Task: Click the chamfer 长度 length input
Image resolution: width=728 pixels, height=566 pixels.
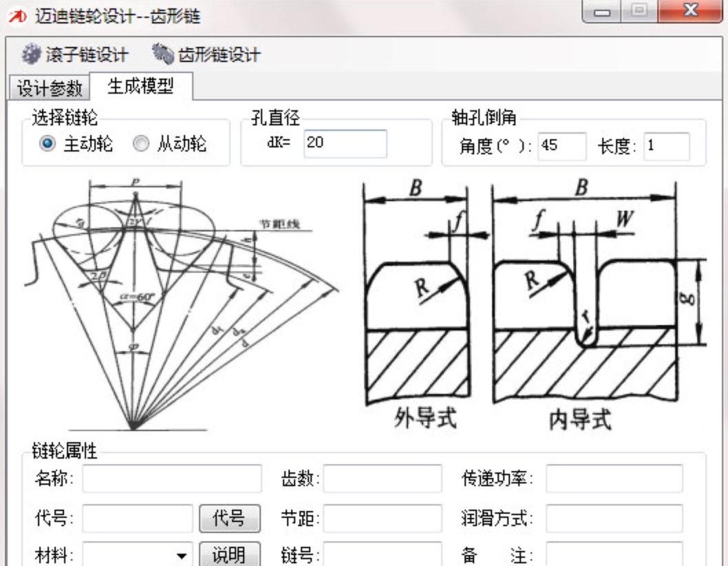Action: point(668,143)
